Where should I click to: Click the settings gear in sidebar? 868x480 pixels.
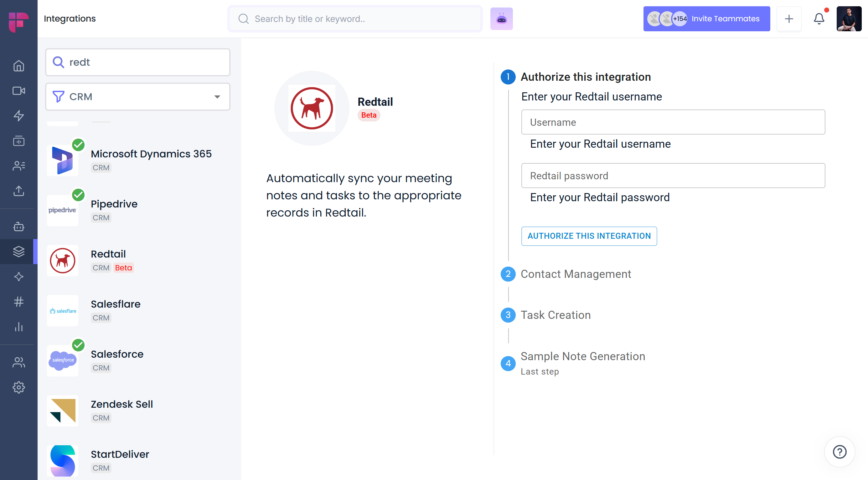pyautogui.click(x=18, y=387)
